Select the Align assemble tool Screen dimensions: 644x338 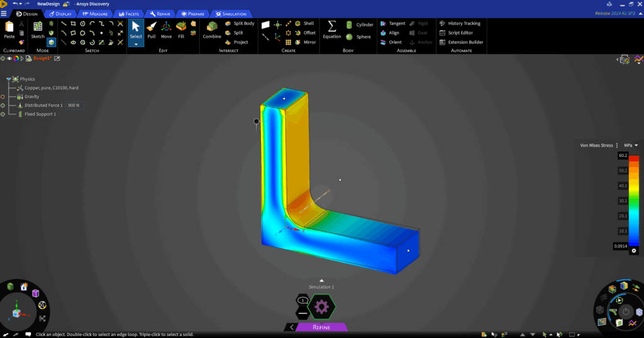click(x=390, y=33)
